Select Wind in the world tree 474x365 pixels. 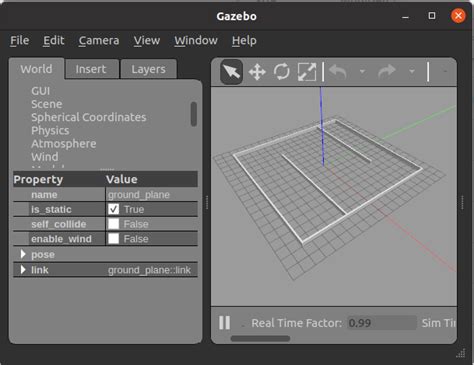(45, 157)
